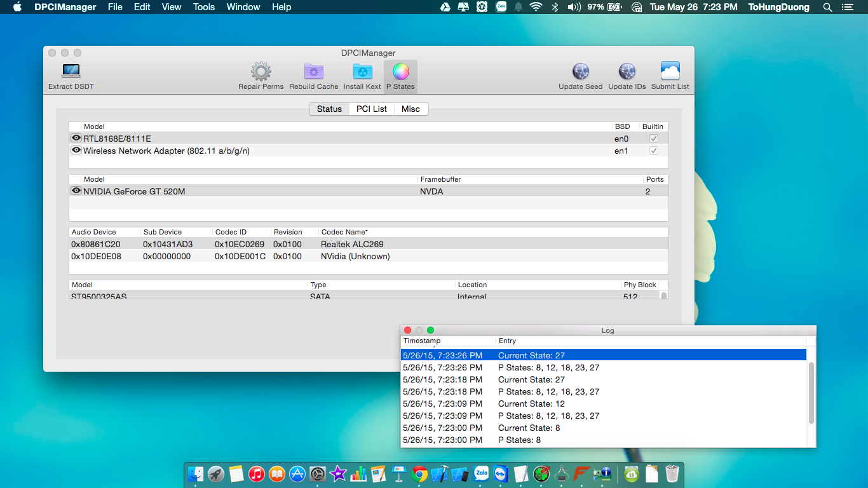
Task: Click the Rebuild Cache folder icon
Action: [x=313, y=71]
